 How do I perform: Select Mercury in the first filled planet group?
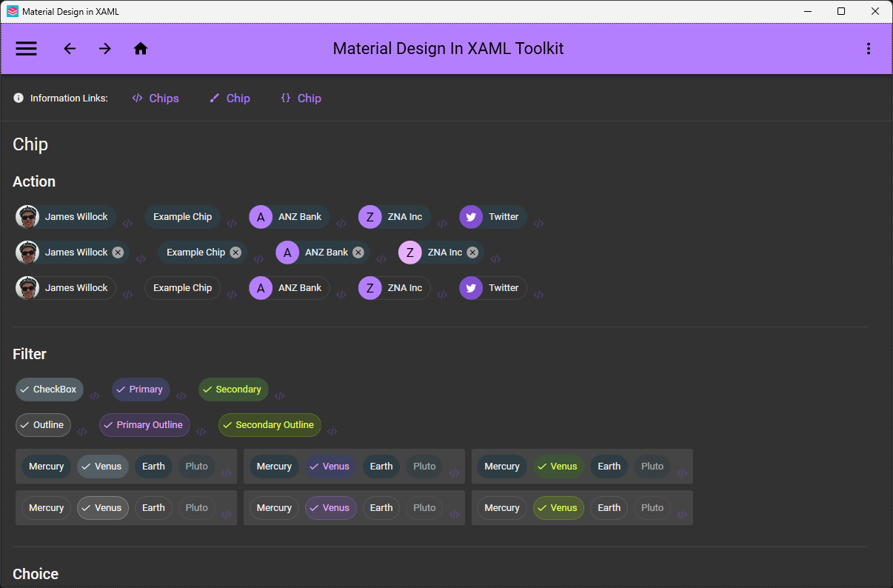47,467
